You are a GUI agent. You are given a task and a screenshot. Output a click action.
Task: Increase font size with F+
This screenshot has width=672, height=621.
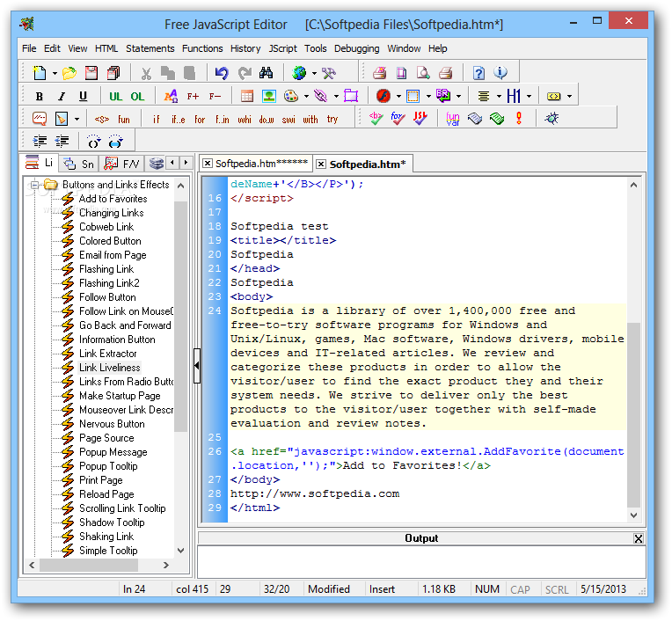[x=193, y=97]
